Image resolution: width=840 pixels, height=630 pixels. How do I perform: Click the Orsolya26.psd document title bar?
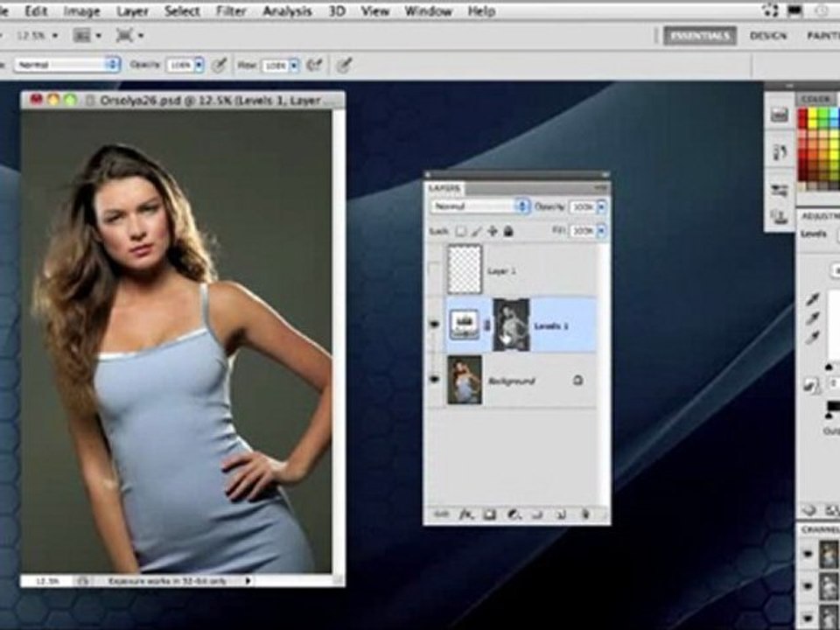(x=183, y=100)
